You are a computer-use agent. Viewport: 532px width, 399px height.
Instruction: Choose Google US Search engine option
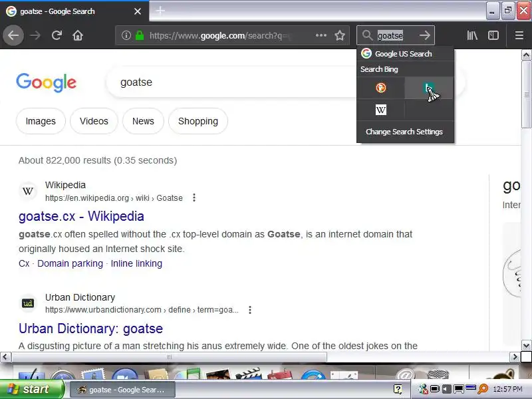click(x=406, y=54)
